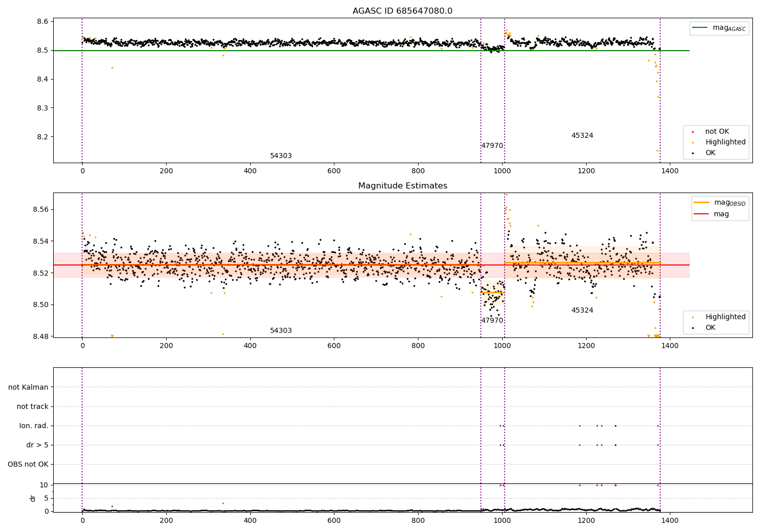
Task: Click the '8.54' y-axis tick label
Action: pyautogui.click(x=41, y=242)
